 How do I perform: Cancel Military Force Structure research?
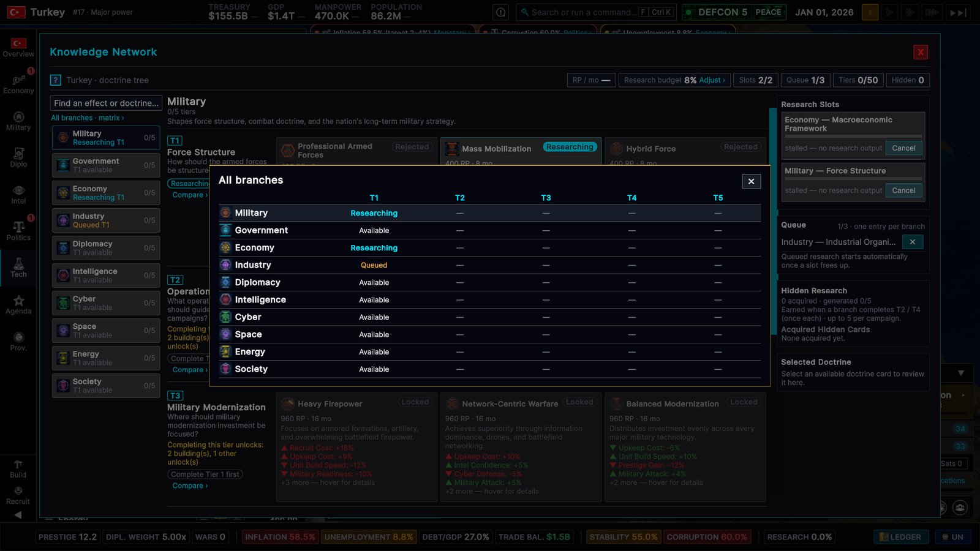coord(903,190)
